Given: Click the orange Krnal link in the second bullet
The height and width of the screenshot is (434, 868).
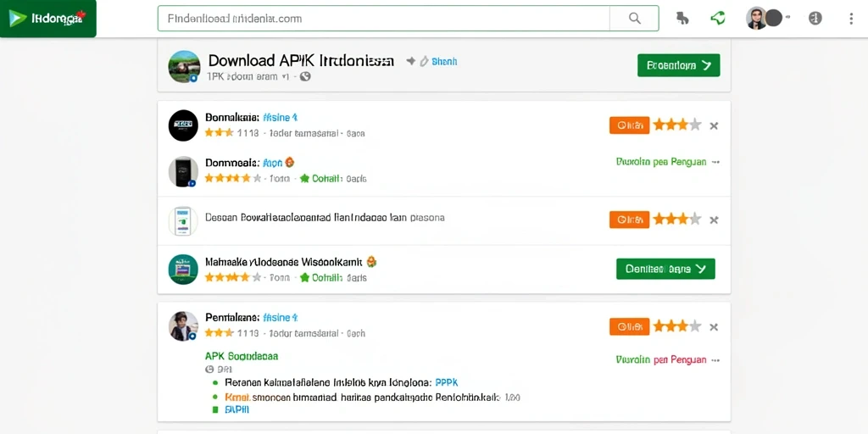Looking at the screenshot, I should 237,398.
